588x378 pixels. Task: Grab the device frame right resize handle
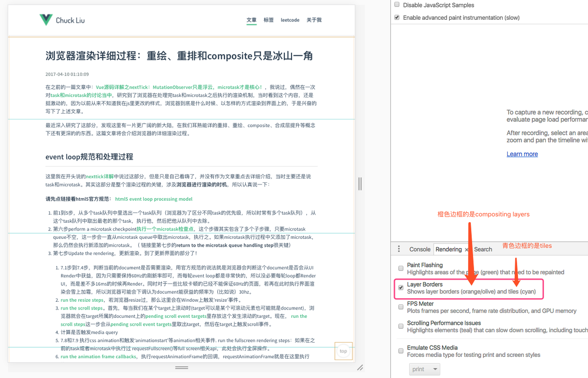click(360, 184)
